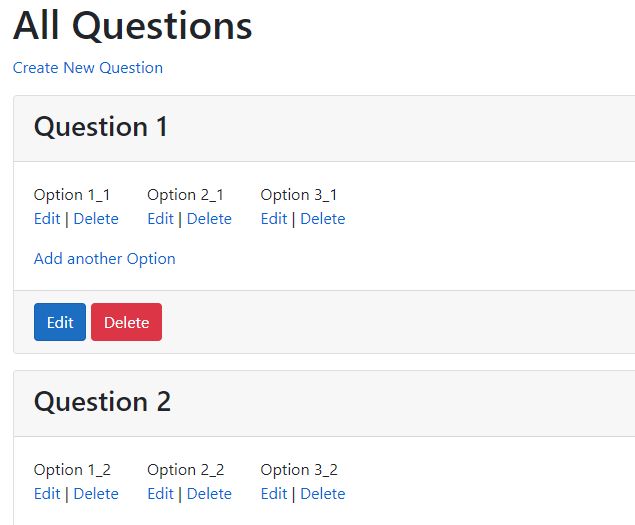Edit Option 1_2 of Question 2
Screen dimensions: 635x525
[47, 494]
